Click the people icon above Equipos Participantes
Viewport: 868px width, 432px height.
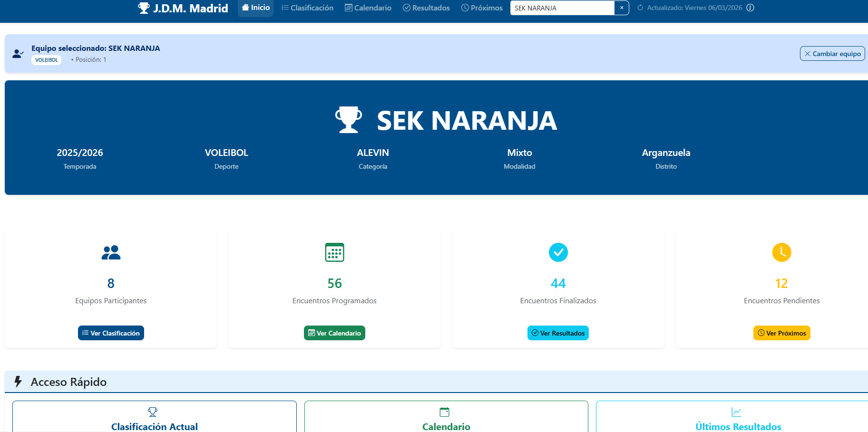(x=111, y=252)
